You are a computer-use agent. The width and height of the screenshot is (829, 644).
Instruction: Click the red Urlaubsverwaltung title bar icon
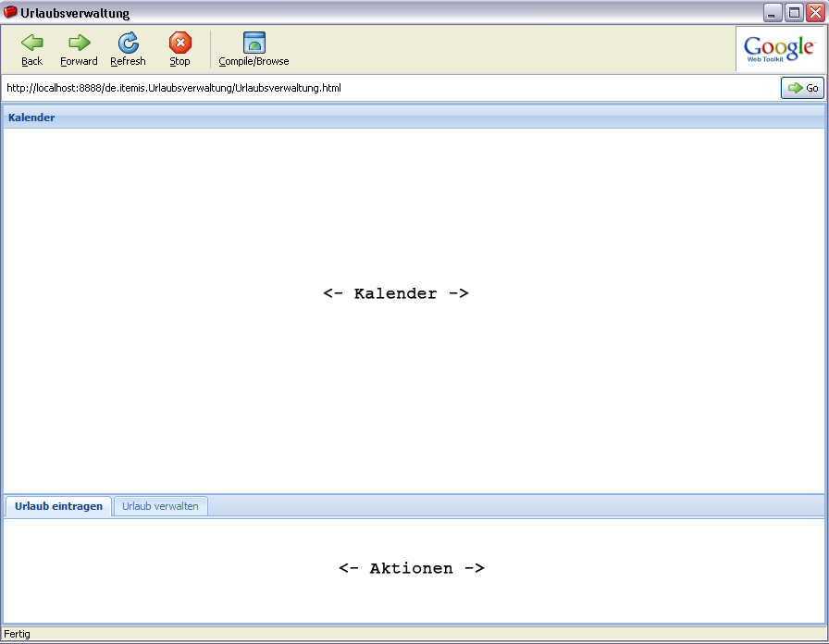click(11, 13)
